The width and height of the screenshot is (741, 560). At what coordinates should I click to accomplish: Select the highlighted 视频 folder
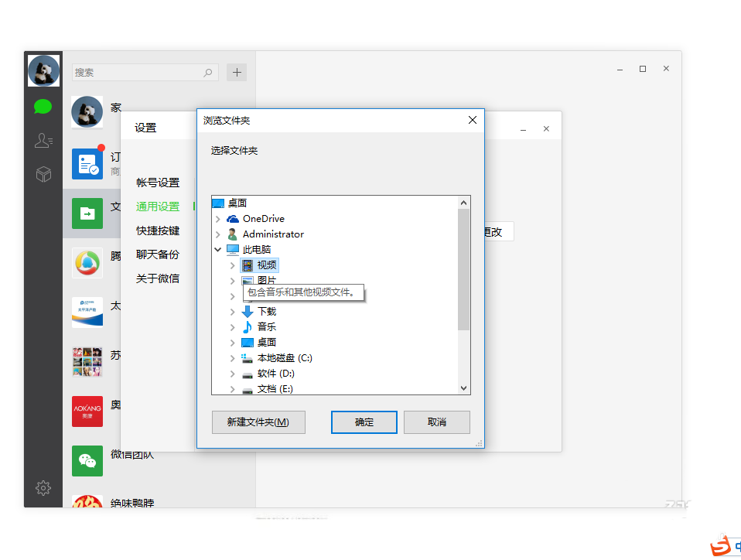tap(267, 265)
